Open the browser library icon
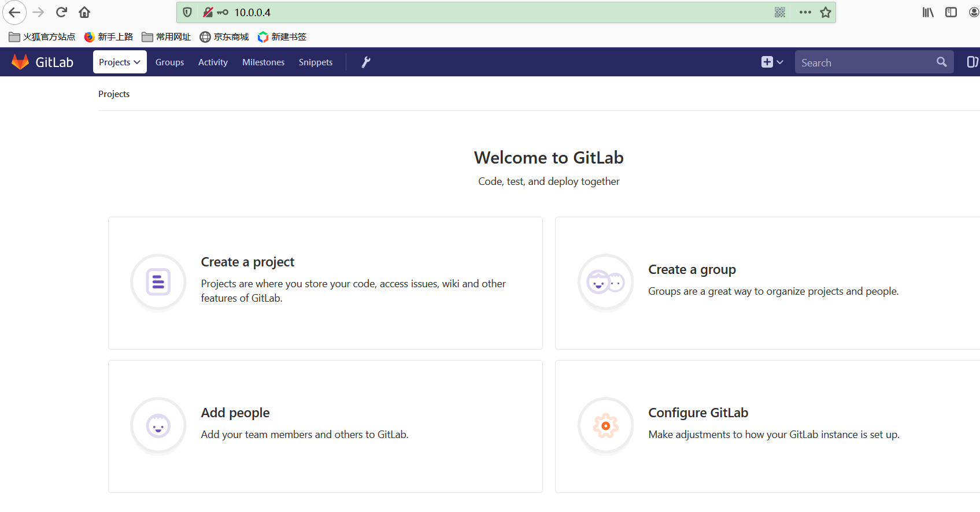The height and width of the screenshot is (512, 980). [928, 12]
